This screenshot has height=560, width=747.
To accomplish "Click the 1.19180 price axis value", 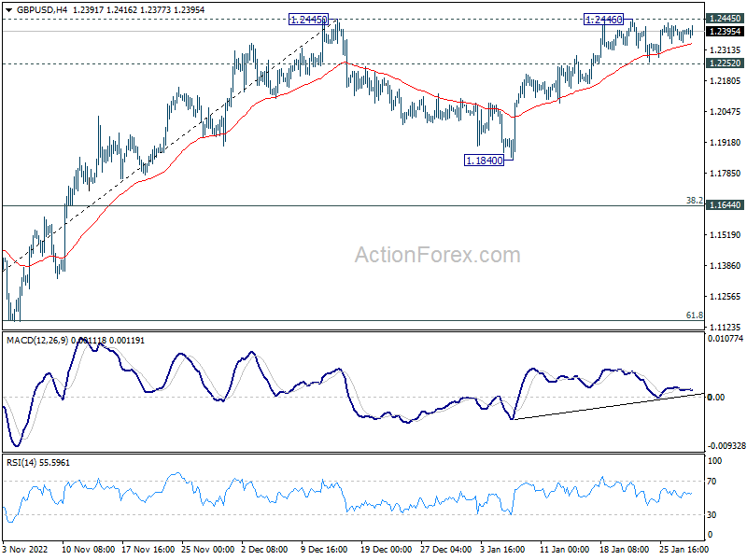I will pyautogui.click(x=726, y=143).
